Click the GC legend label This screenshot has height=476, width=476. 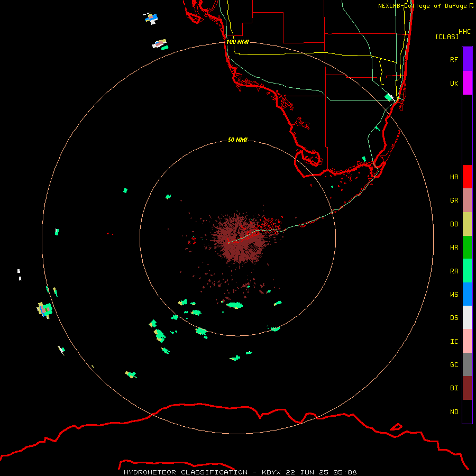coord(454,365)
